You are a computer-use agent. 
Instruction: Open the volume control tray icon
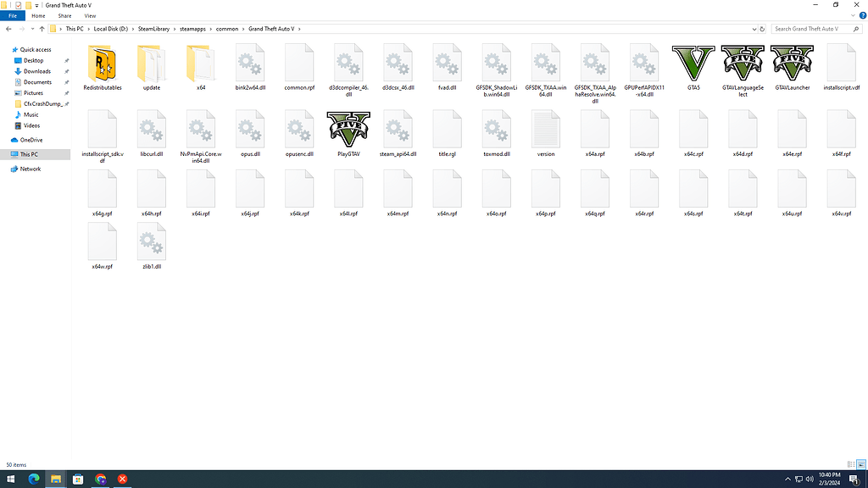click(x=810, y=480)
